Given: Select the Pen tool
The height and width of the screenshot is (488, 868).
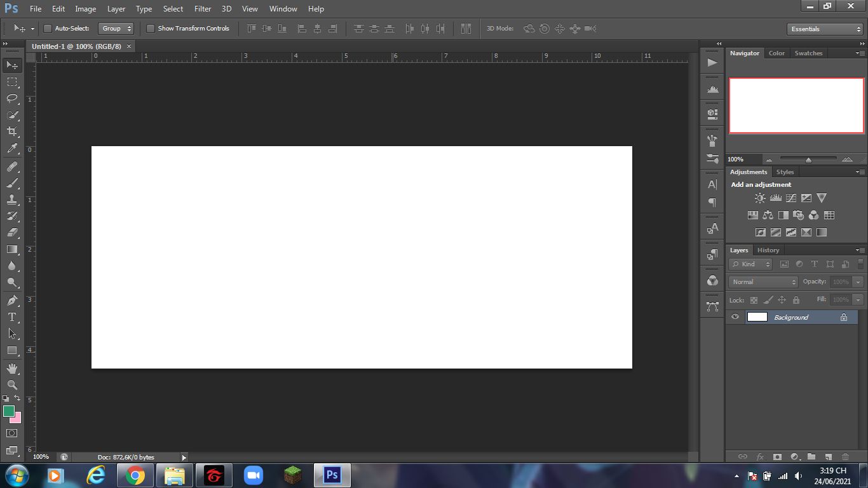Looking at the screenshot, I should point(12,301).
